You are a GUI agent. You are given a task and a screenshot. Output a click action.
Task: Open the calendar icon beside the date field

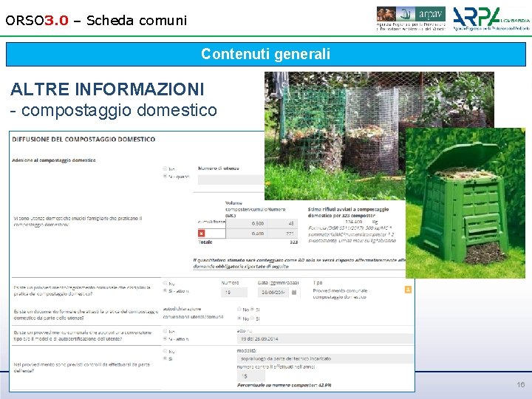294,292
